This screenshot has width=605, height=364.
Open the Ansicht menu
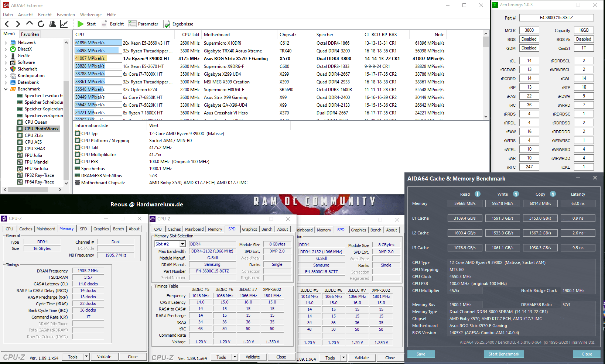25,15
